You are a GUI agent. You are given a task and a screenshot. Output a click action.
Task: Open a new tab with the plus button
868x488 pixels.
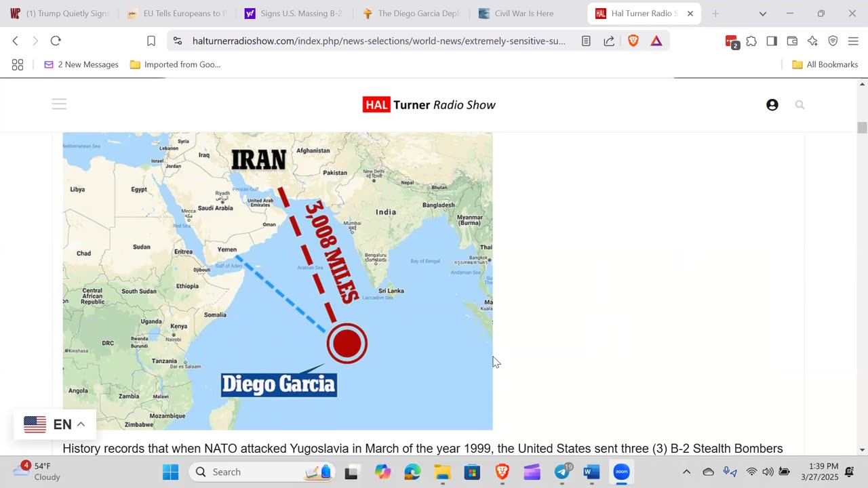pos(715,14)
